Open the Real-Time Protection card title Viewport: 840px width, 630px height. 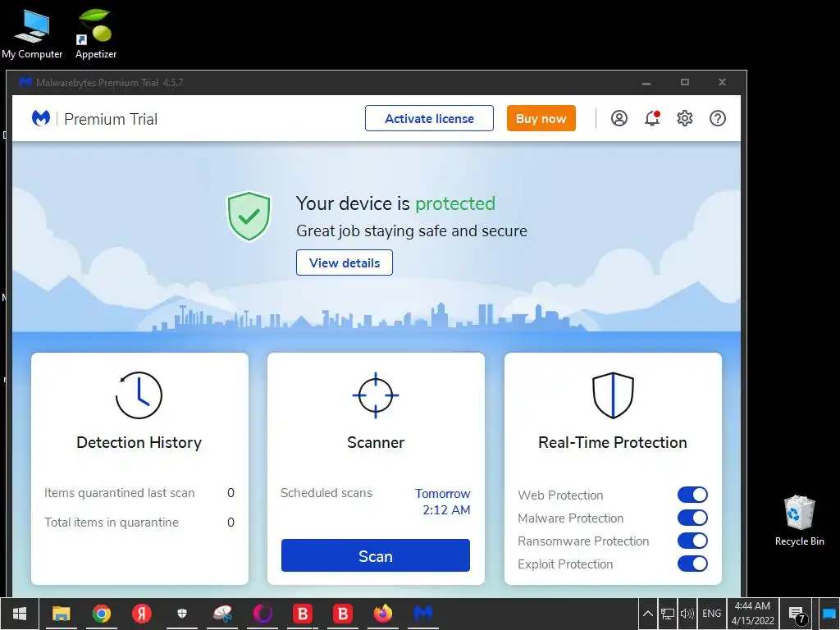(612, 442)
